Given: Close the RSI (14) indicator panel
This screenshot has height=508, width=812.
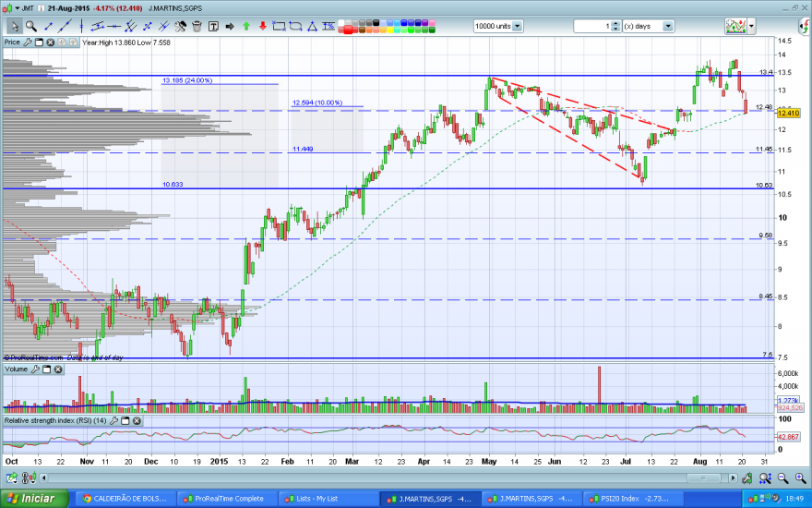Looking at the screenshot, I should tap(137, 420).
